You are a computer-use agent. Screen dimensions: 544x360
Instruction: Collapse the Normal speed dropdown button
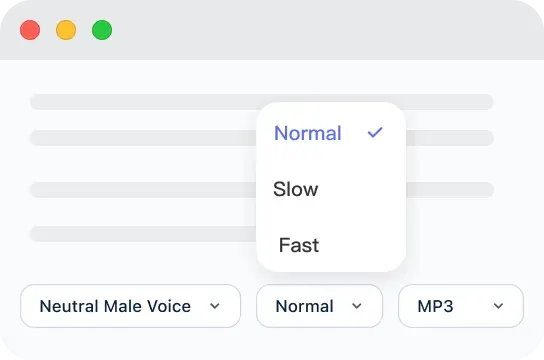click(x=319, y=306)
